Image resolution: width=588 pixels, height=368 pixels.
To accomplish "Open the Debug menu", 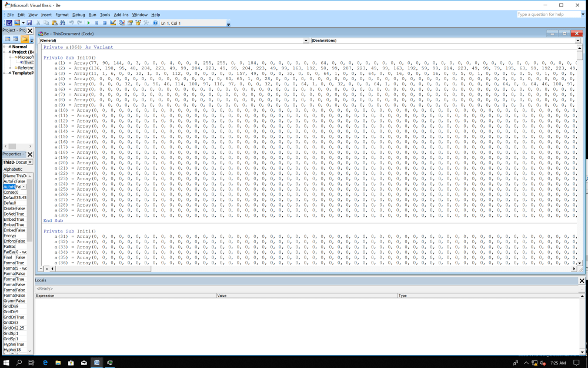I will coord(79,14).
